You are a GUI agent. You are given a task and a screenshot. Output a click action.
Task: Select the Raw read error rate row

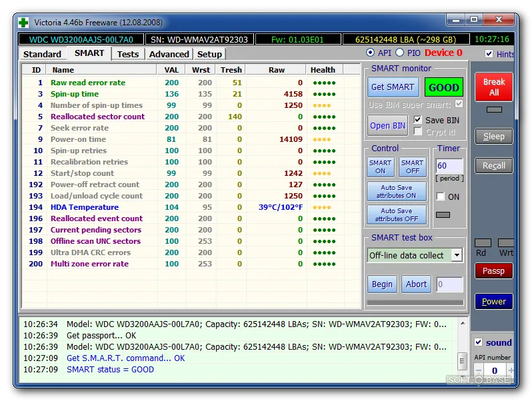click(192, 83)
